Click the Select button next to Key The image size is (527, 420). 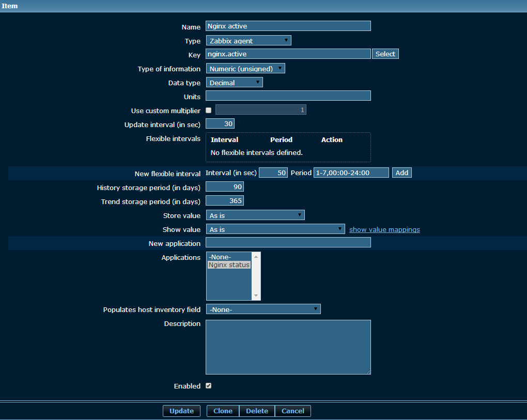[x=385, y=54]
